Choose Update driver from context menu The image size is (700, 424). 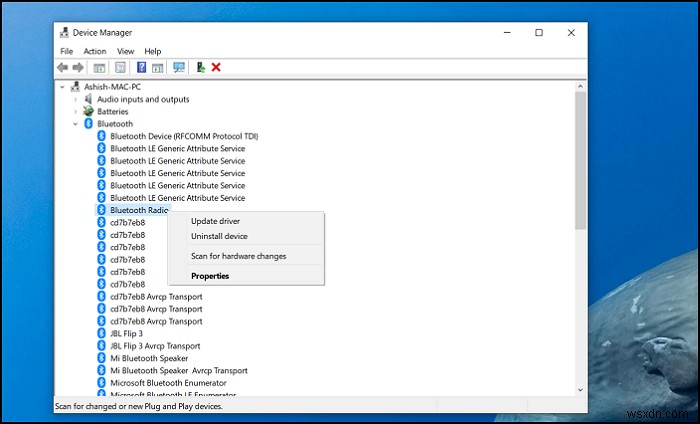[x=246, y=221]
